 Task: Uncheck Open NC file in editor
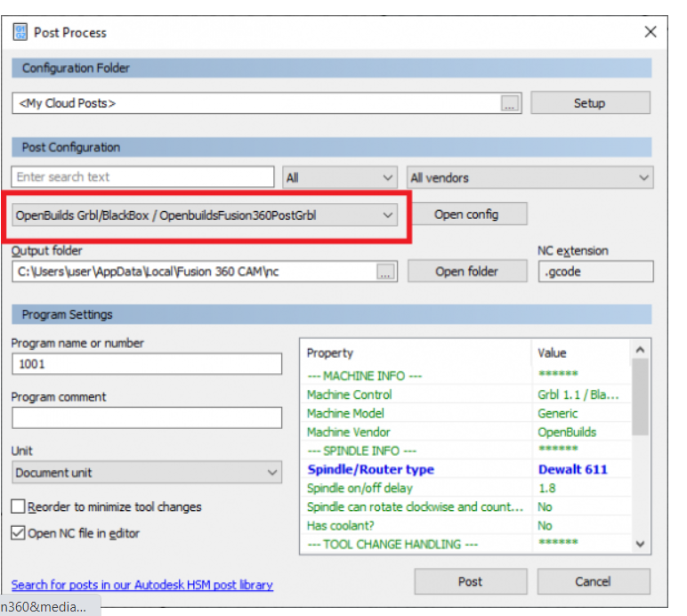point(19,533)
